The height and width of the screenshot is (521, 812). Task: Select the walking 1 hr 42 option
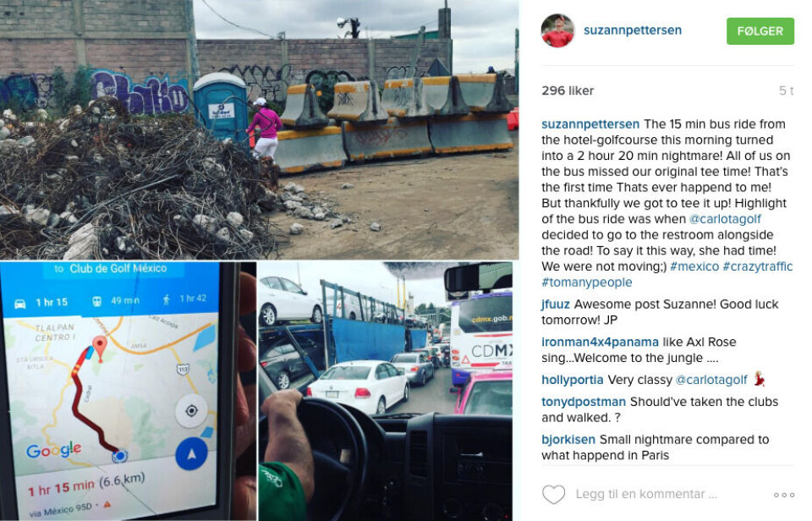(x=185, y=299)
